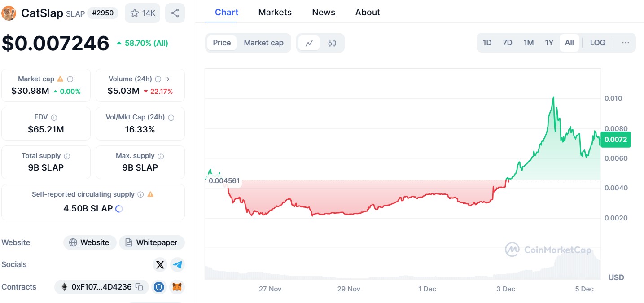The image size is (644, 303).
Task: Open chart more options ellipsis
Action: pyautogui.click(x=626, y=43)
